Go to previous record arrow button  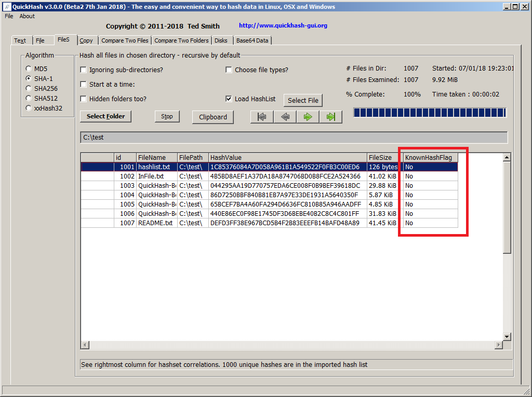pyautogui.click(x=285, y=117)
